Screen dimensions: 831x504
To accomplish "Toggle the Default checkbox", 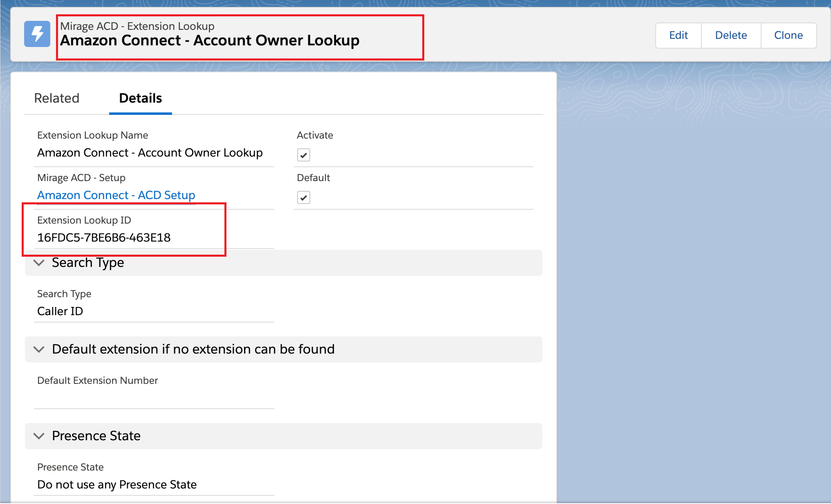I will coord(304,197).
